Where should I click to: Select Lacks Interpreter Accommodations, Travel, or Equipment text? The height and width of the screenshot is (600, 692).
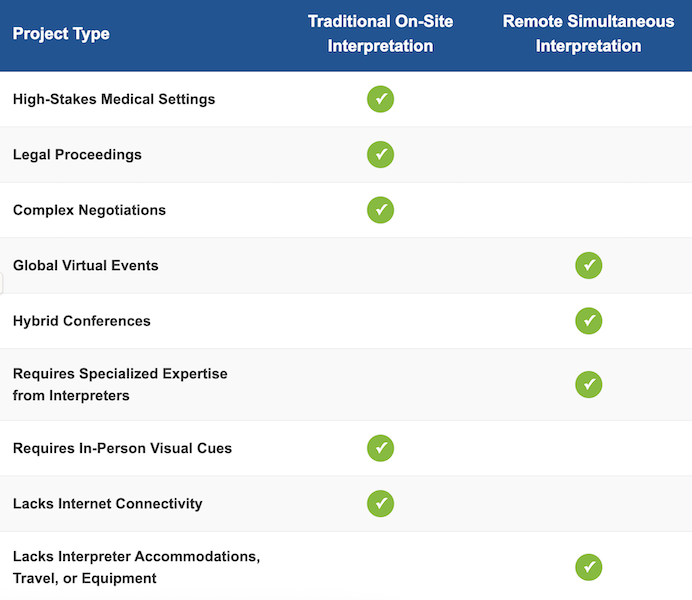[136, 567]
